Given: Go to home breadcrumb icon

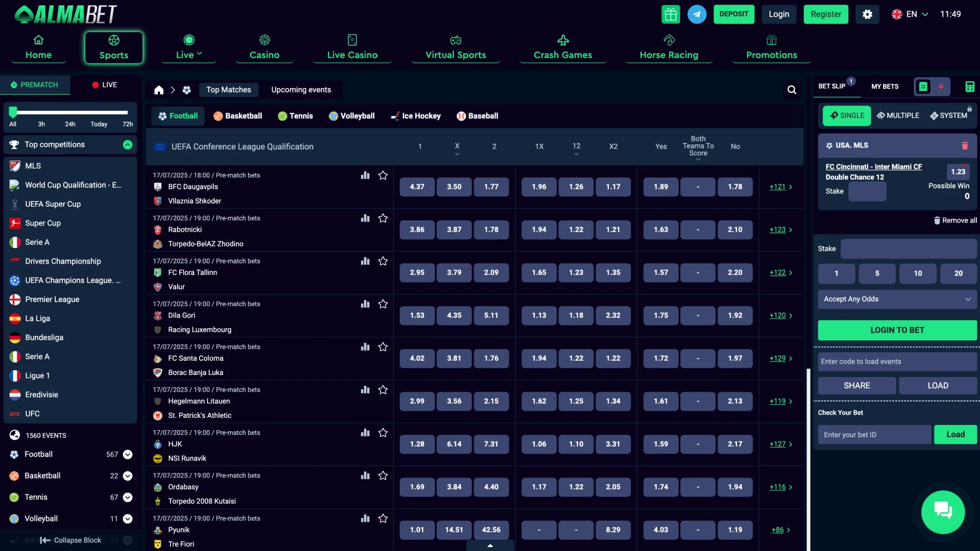Looking at the screenshot, I should click(159, 90).
